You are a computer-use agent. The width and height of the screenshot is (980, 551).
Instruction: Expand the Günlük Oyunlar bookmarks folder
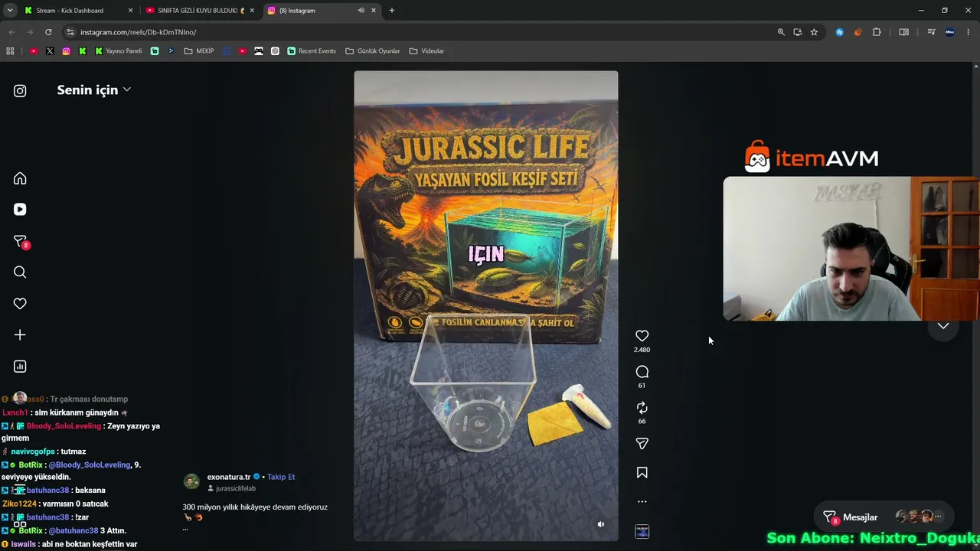coord(373,51)
